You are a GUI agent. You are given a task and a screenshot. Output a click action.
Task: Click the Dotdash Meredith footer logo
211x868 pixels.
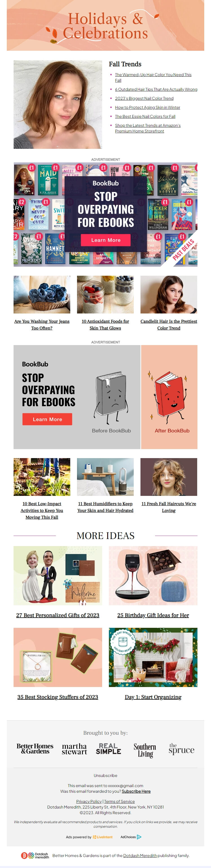35,856
